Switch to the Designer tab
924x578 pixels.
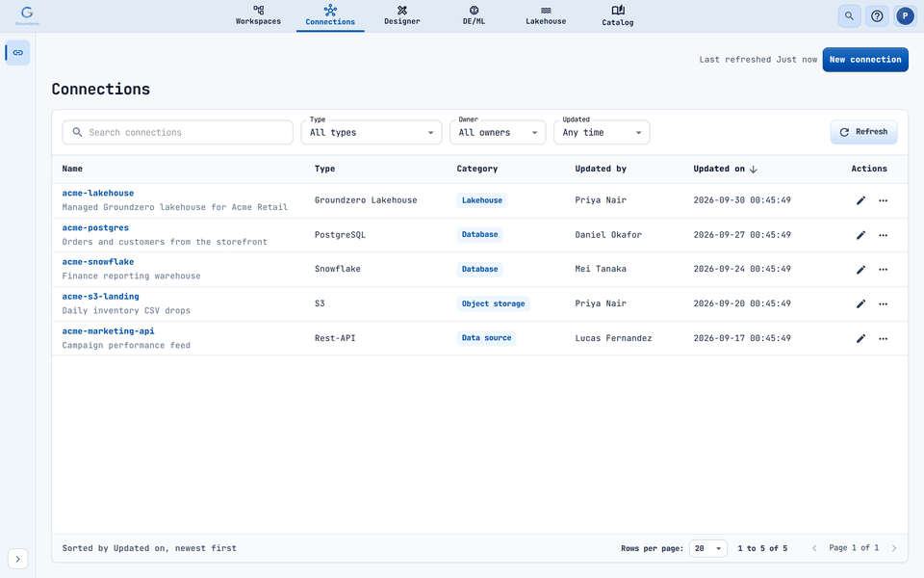(402, 16)
